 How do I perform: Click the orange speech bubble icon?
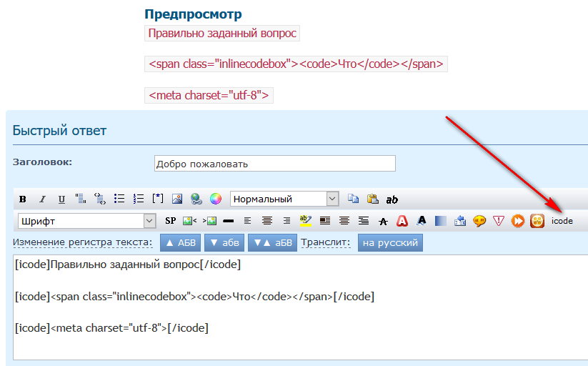tap(479, 221)
